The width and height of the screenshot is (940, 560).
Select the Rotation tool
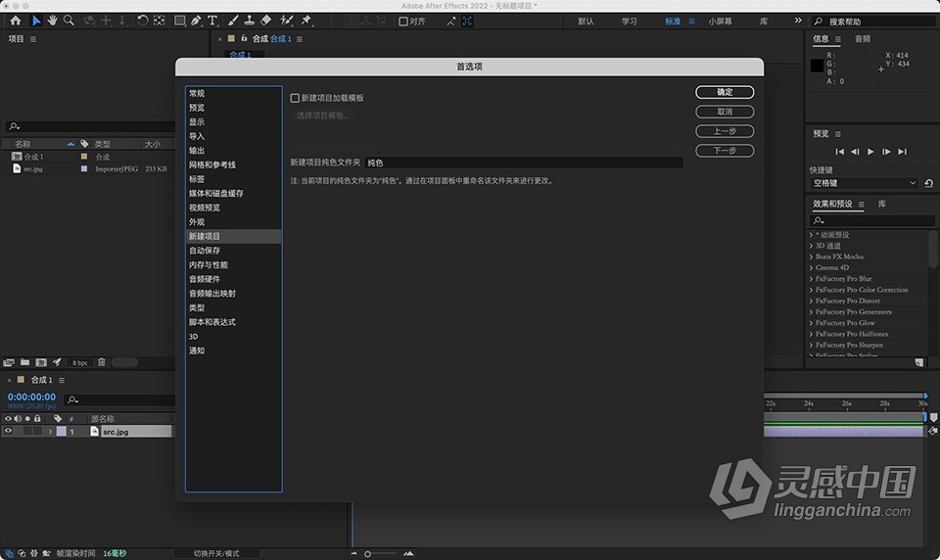(142, 21)
